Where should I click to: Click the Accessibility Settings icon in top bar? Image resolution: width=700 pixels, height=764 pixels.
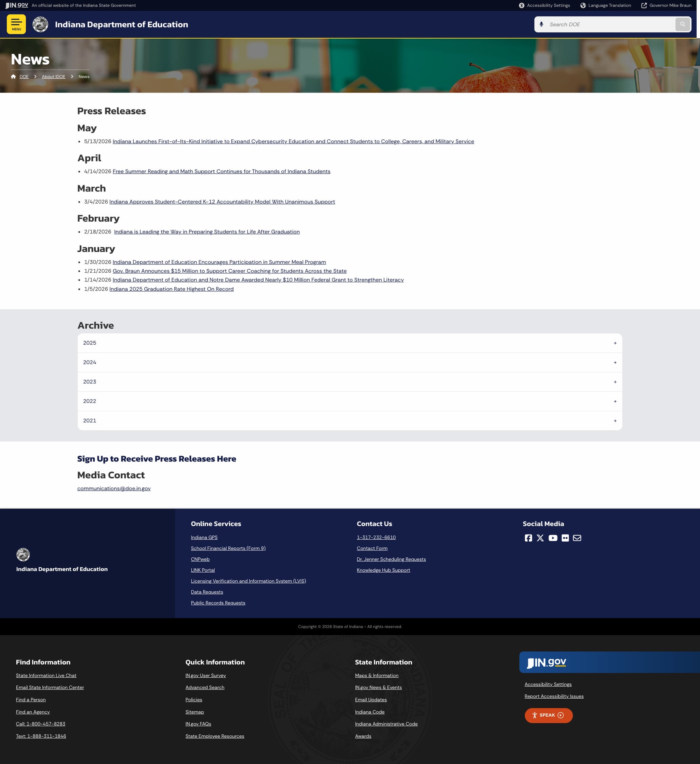(x=521, y=5)
